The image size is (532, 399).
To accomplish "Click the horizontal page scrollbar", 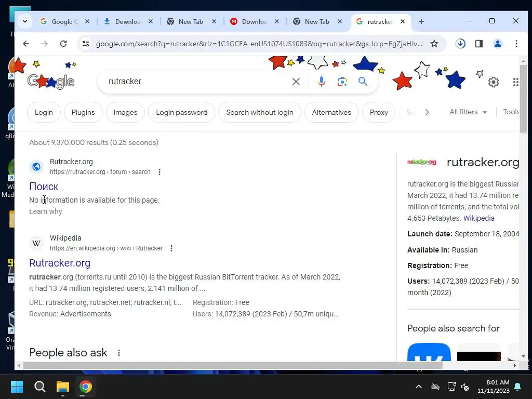I will click(233, 365).
